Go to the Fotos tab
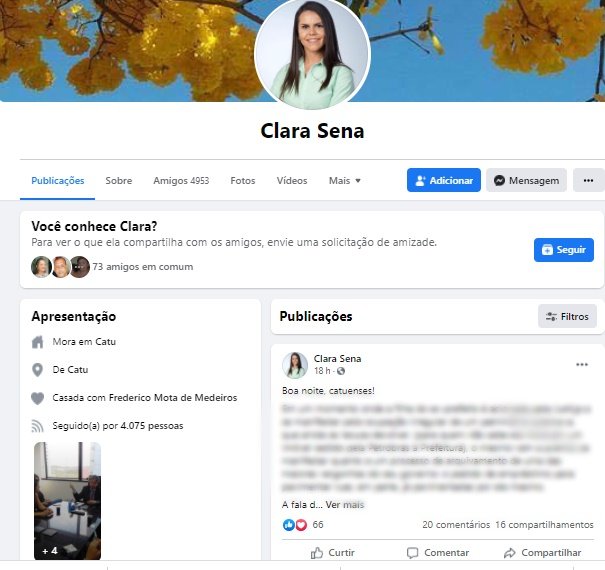The height and width of the screenshot is (570, 605). 243,181
